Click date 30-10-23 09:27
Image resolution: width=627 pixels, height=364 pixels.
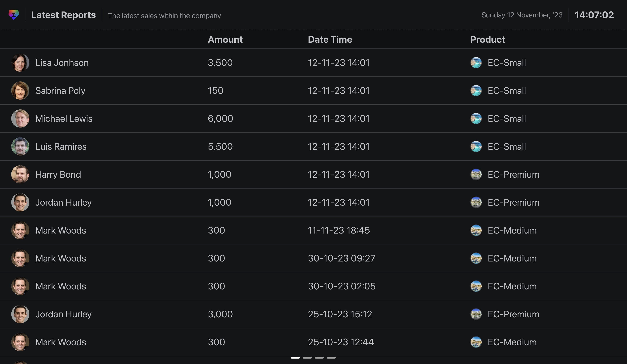pyautogui.click(x=342, y=258)
